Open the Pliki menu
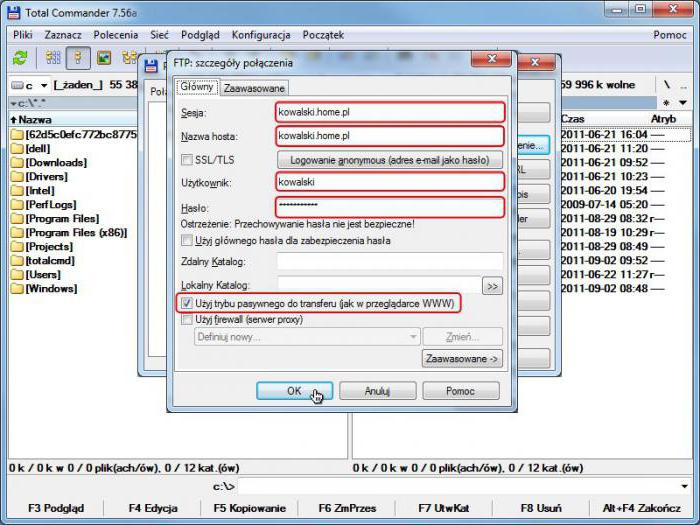The width and height of the screenshot is (700, 525). coord(23,35)
